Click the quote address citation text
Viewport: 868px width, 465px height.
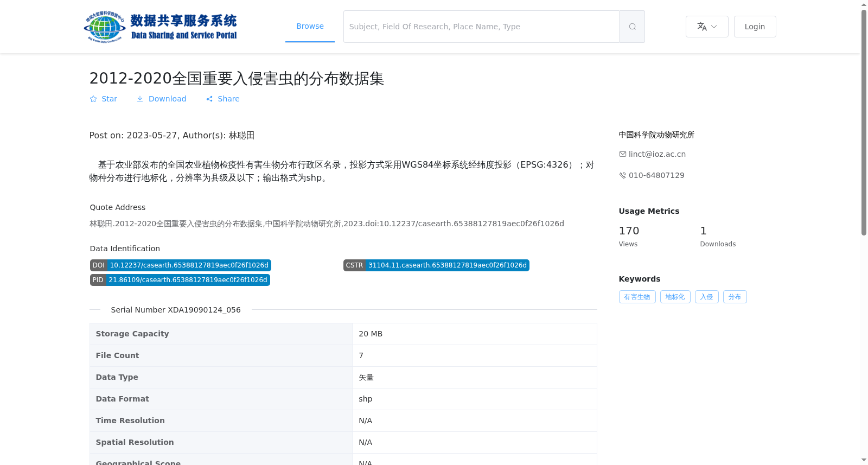click(327, 224)
